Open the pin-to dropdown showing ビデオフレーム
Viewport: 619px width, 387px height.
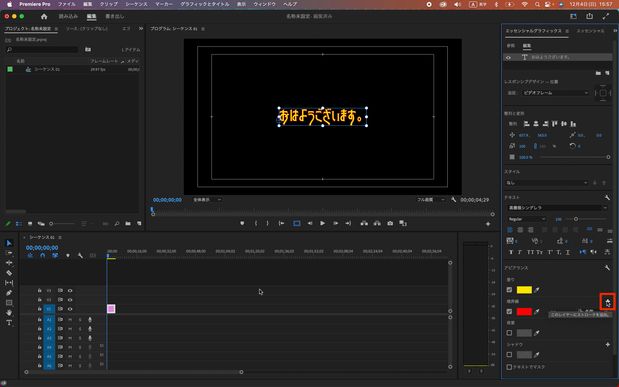pos(555,93)
